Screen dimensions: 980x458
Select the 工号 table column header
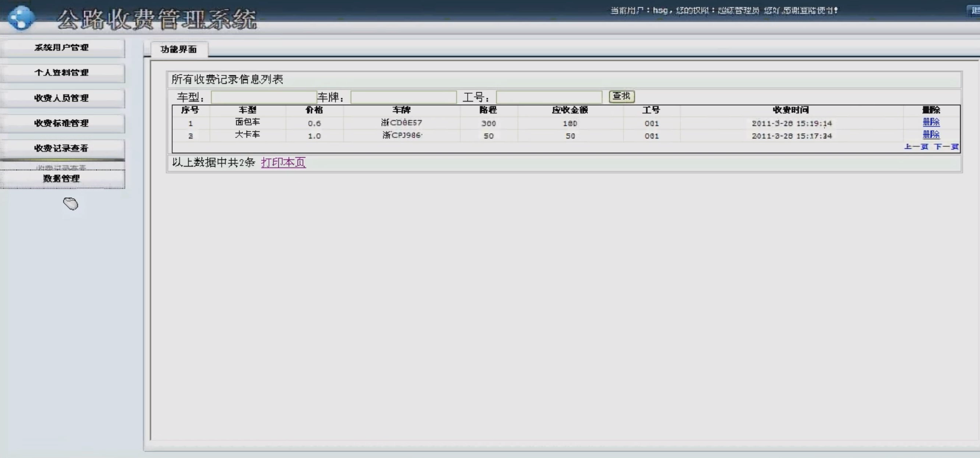651,110
